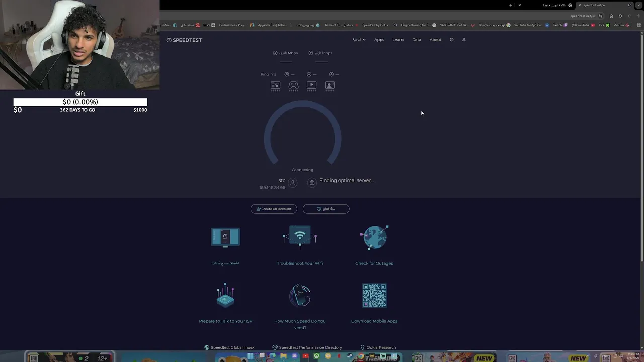Image resolution: width=644 pixels, height=362 pixels.
Task: Open Speedtest Performance Directory link
Action: [307, 347]
